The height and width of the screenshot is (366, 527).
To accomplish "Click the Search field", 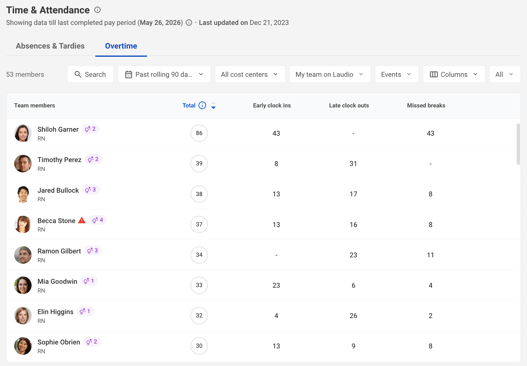I will tap(90, 74).
